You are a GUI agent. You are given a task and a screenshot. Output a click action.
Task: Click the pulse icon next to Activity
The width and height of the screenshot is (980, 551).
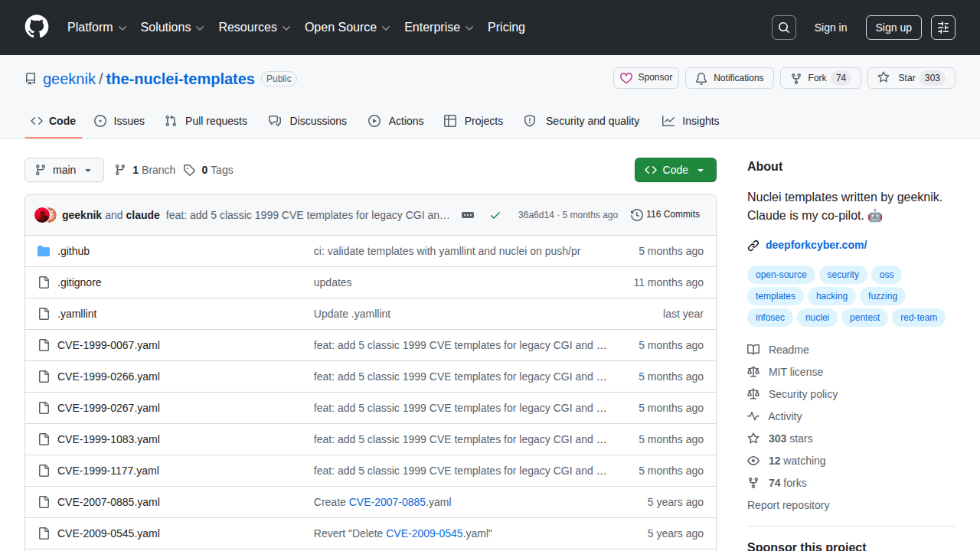coord(753,416)
